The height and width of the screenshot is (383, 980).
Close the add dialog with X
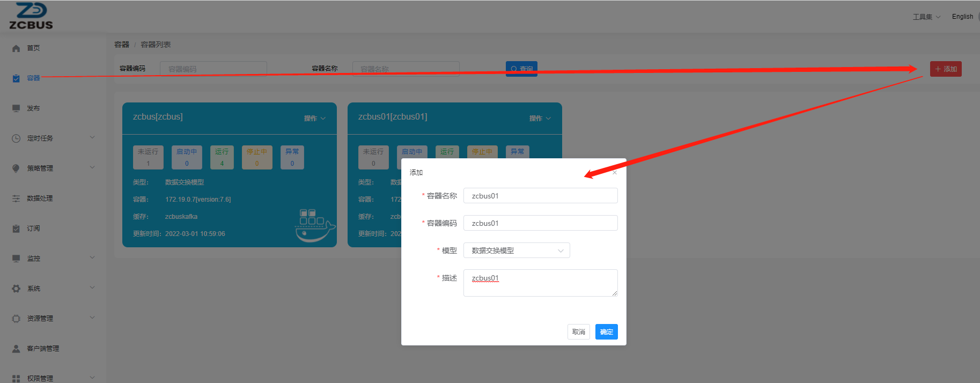pos(615,173)
